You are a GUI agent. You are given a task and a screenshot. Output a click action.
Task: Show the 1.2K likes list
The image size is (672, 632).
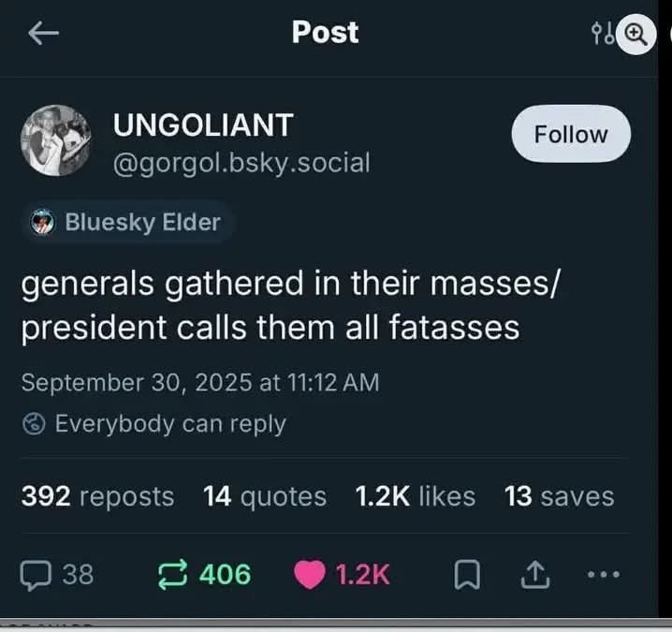pos(416,496)
